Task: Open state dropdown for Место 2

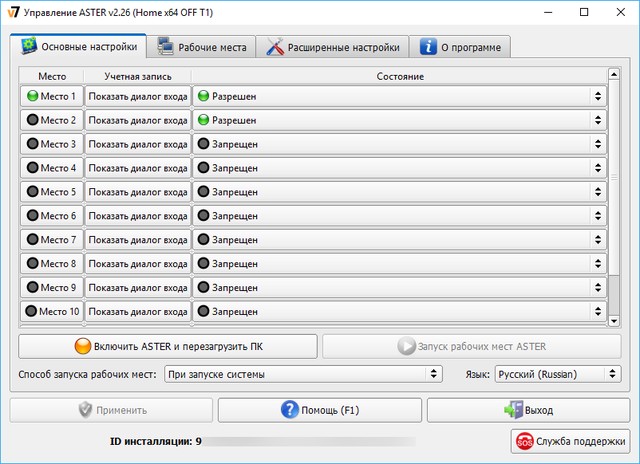Action: [x=400, y=120]
